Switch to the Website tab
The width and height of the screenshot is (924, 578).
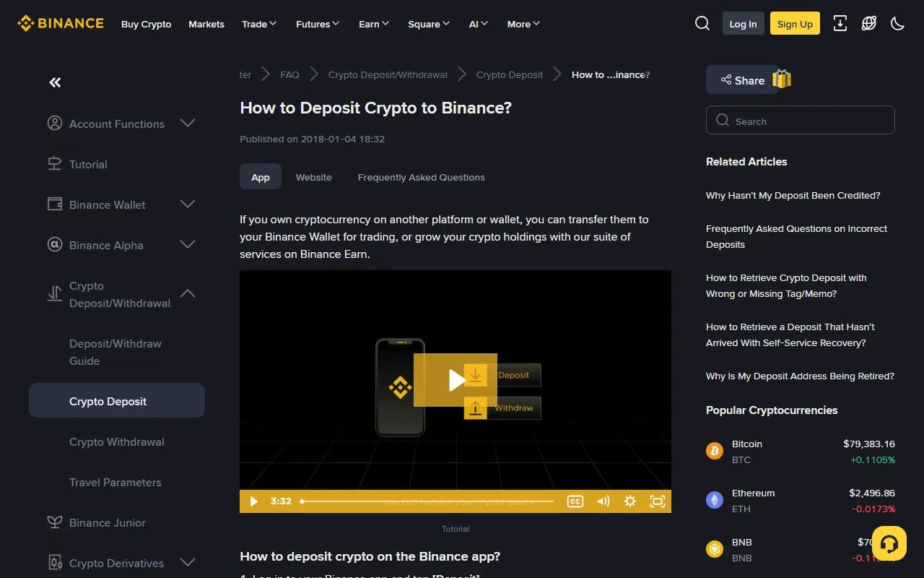click(x=314, y=177)
